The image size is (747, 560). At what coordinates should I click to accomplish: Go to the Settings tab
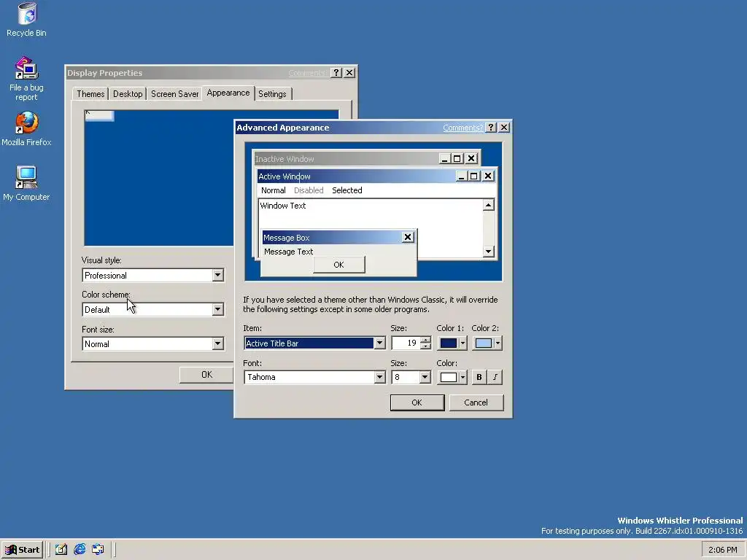click(273, 94)
